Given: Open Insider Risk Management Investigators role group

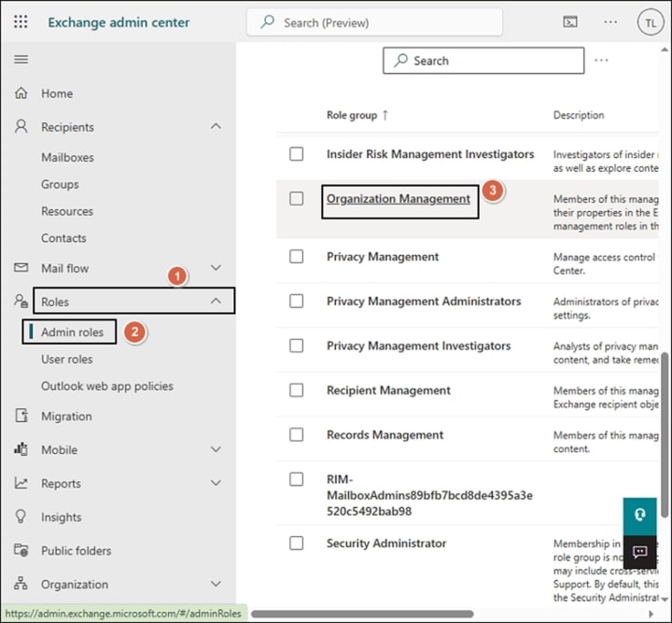Looking at the screenshot, I should point(430,154).
